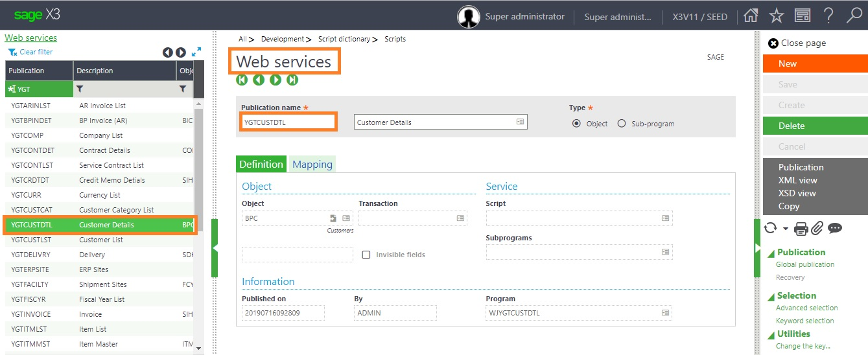Open XSD view from the gray menu
868x355 pixels.
pyautogui.click(x=797, y=193)
